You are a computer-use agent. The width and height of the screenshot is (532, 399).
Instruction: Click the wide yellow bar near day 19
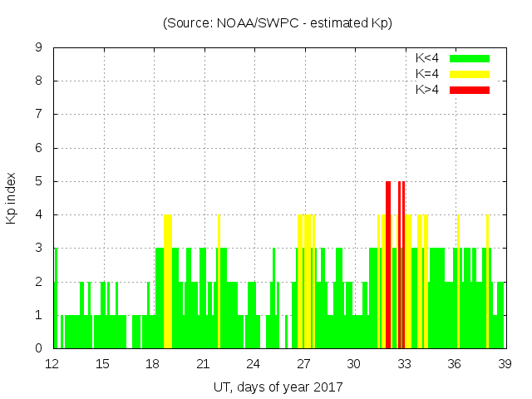click(168, 283)
